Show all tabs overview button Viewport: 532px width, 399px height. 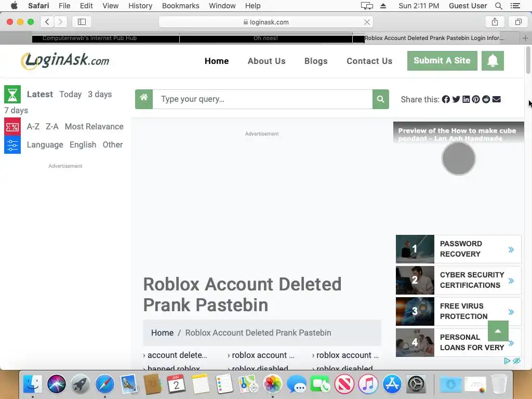[x=518, y=22]
